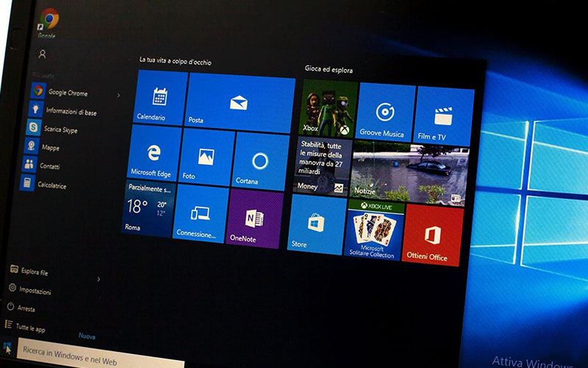
Task: Open the Groove Musica tile
Action: click(x=385, y=112)
